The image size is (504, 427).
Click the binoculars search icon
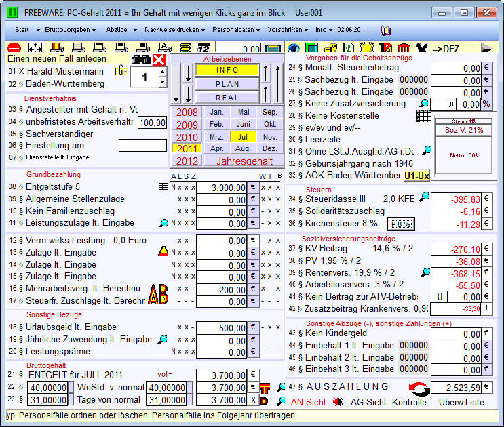click(x=141, y=60)
